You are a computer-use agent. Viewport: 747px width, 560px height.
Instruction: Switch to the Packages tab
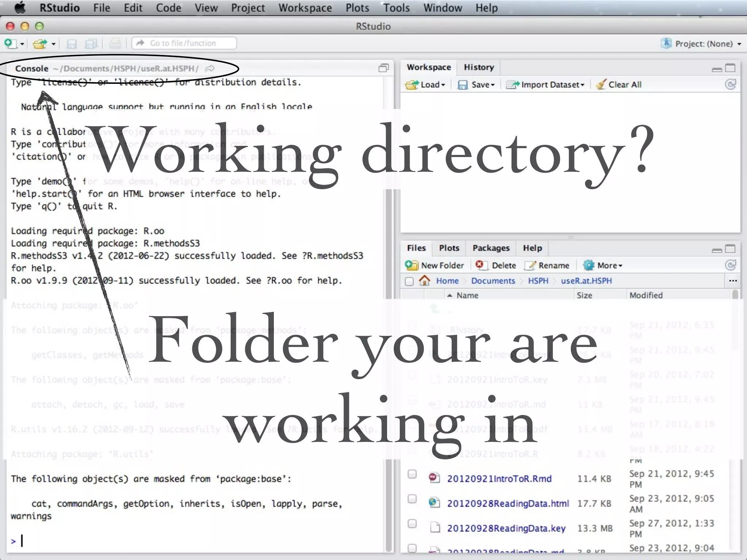[x=491, y=248]
